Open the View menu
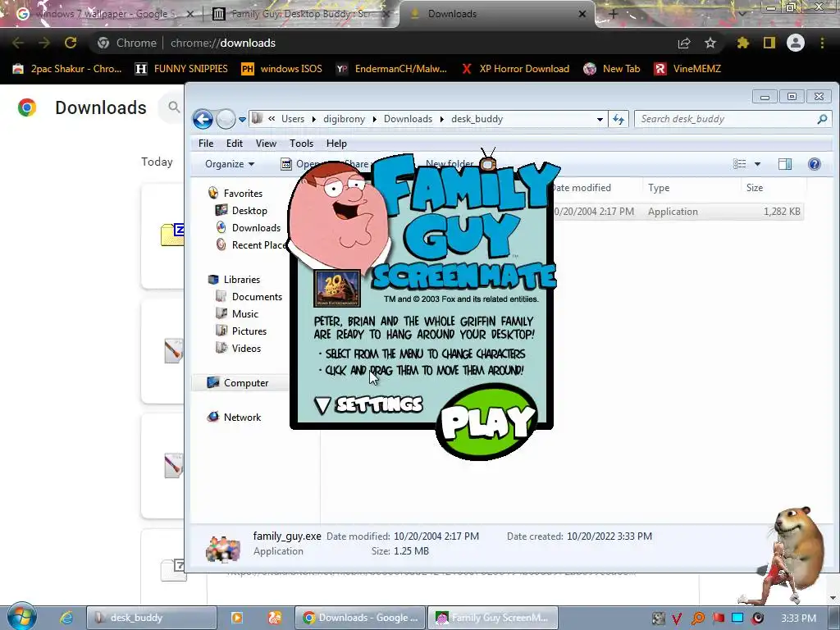 pos(266,143)
